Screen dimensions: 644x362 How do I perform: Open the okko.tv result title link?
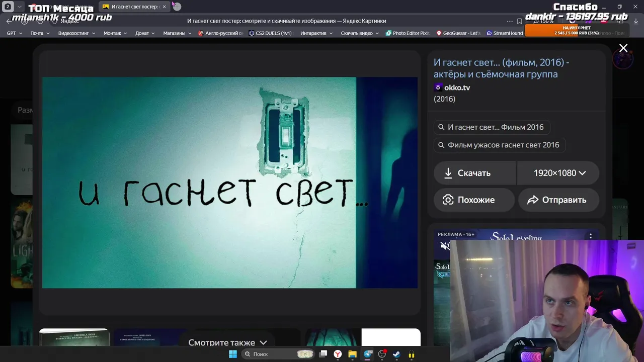coord(501,68)
